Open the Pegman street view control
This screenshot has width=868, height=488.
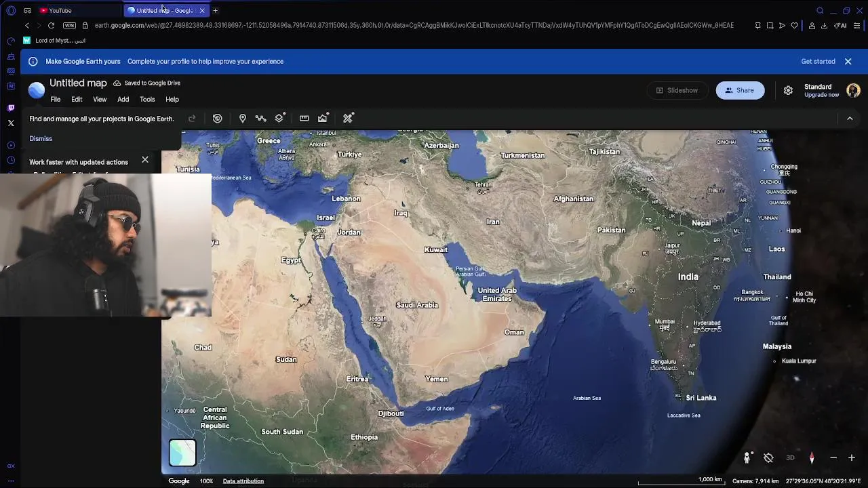click(x=747, y=457)
